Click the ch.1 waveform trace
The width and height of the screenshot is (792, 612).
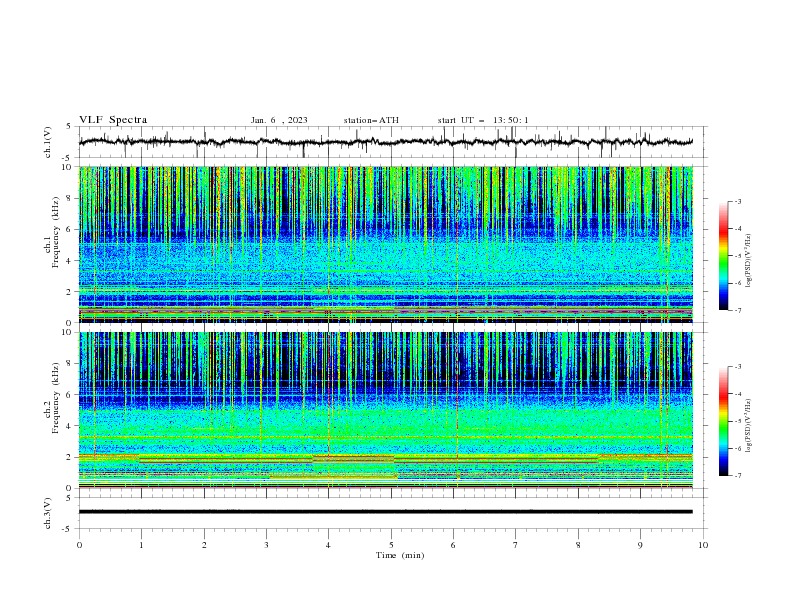coord(386,142)
